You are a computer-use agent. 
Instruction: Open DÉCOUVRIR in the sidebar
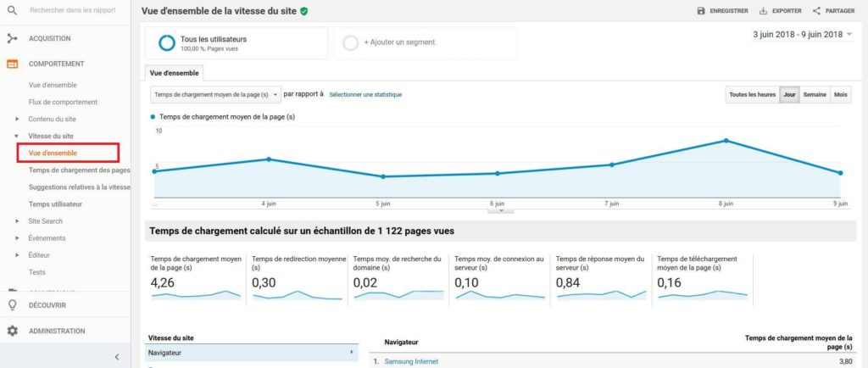[47, 305]
